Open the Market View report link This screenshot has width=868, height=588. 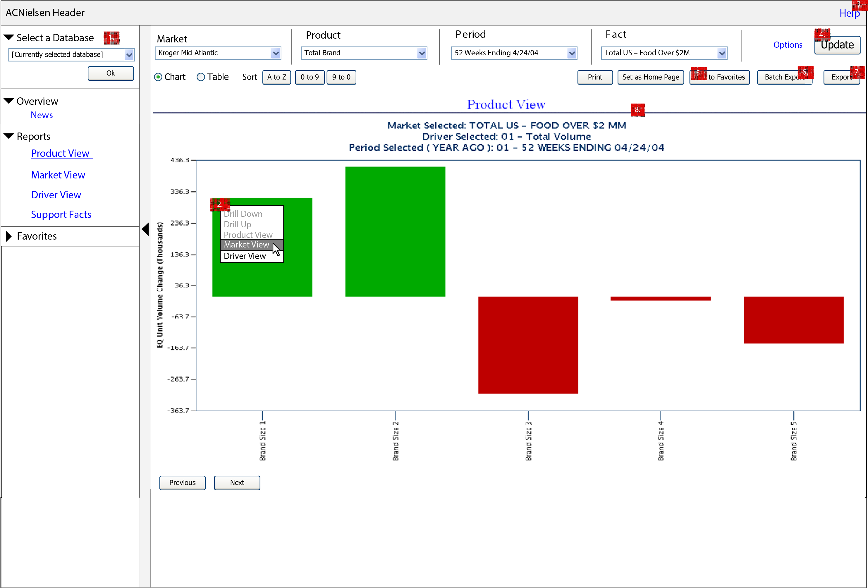point(58,175)
